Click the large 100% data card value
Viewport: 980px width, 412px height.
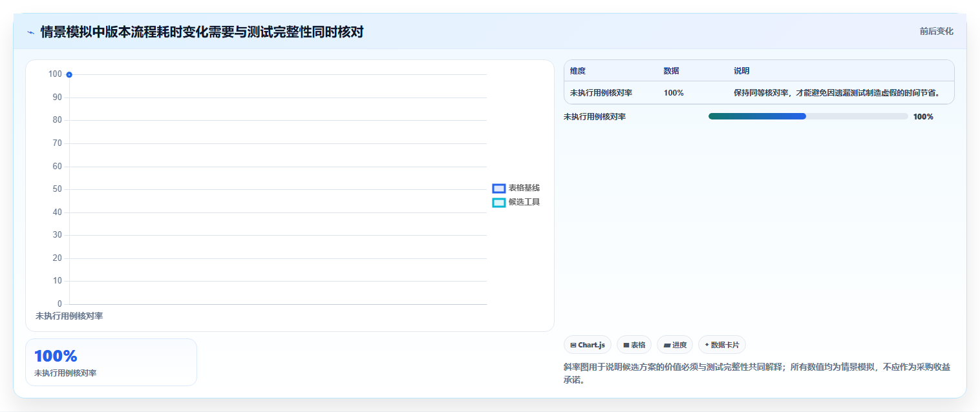tap(56, 356)
